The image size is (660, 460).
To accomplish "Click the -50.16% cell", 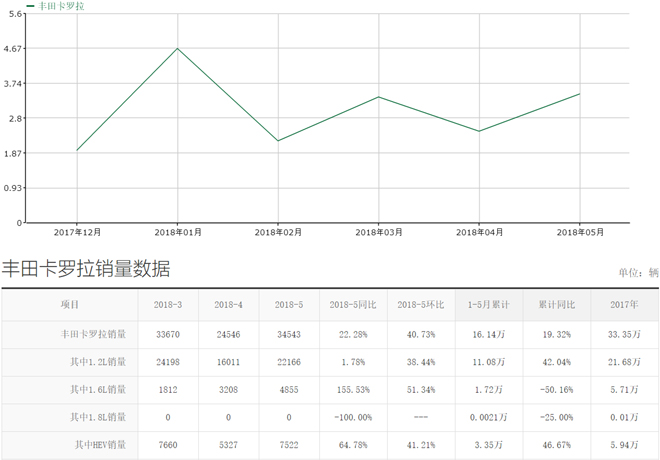I will (x=556, y=390).
